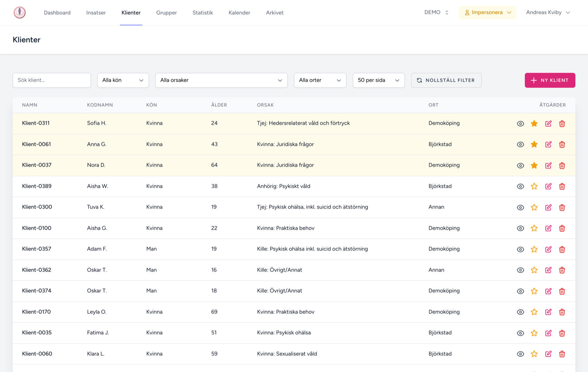The width and height of the screenshot is (588, 372).
Task: Edit client Klient-0362
Action: pos(548,270)
